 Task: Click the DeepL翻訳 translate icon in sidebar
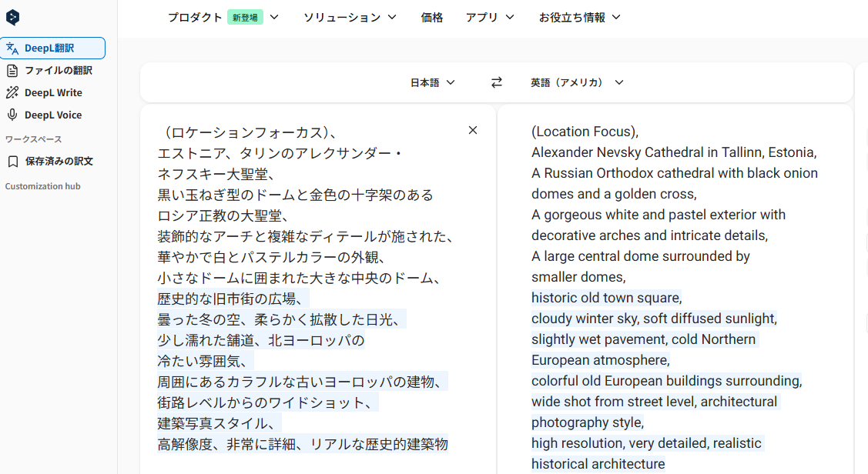(12, 48)
